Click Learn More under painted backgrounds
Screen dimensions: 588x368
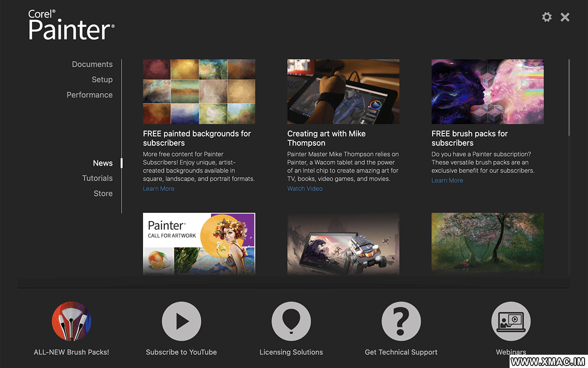point(159,188)
